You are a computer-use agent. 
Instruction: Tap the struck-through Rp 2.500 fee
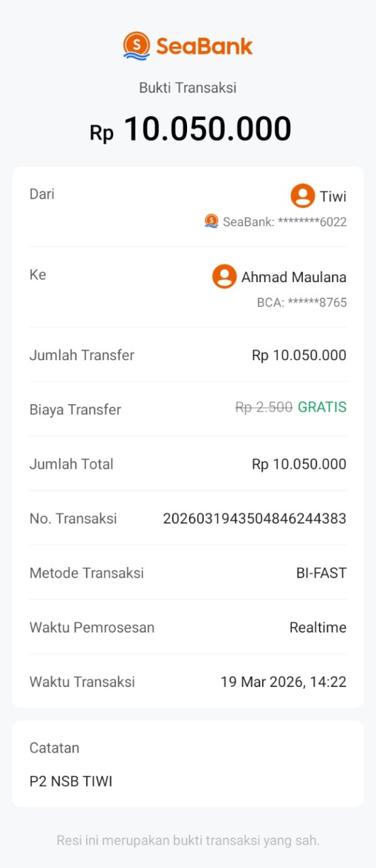264,408
